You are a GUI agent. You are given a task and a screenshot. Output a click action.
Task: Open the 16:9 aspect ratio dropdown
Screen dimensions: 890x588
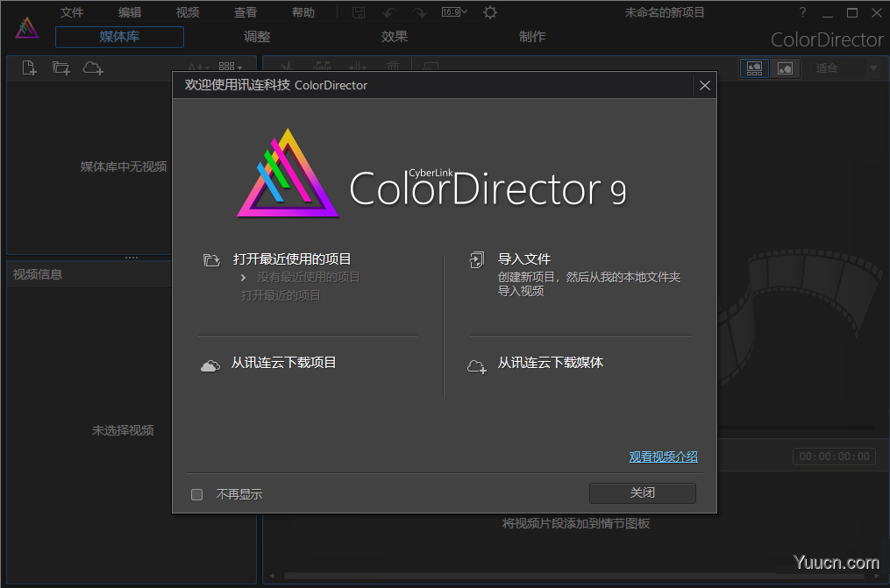[x=454, y=12]
